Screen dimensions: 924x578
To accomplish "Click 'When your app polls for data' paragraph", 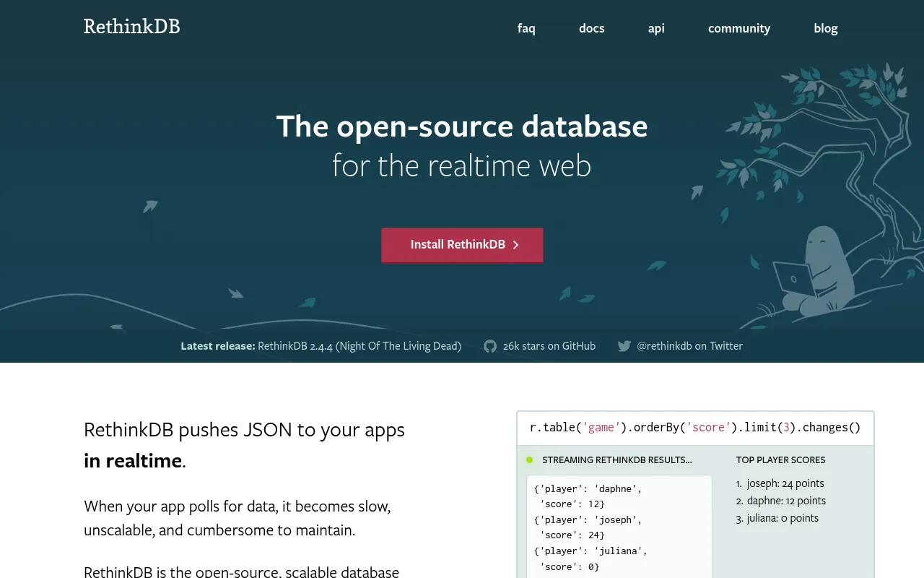I will pyautogui.click(x=237, y=518).
